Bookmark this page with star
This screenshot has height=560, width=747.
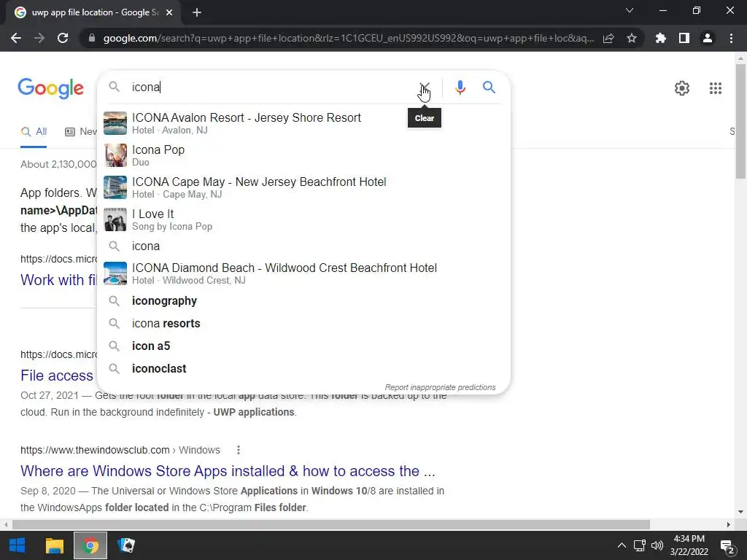(x=632, y=38)
